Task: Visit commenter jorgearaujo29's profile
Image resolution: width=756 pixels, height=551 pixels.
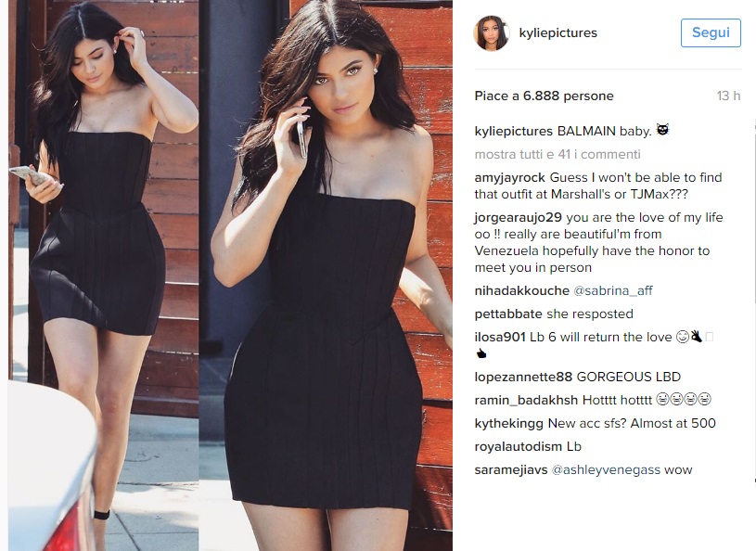Action: [518, 217]
